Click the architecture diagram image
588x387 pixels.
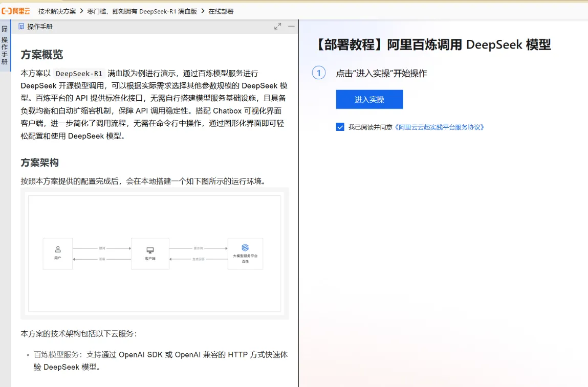coord(155,253)
